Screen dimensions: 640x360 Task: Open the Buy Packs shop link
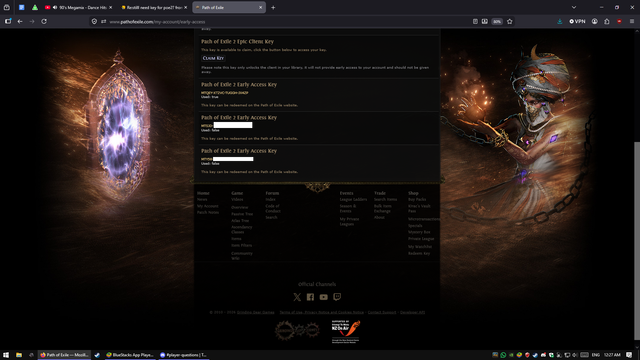[417, 200]
